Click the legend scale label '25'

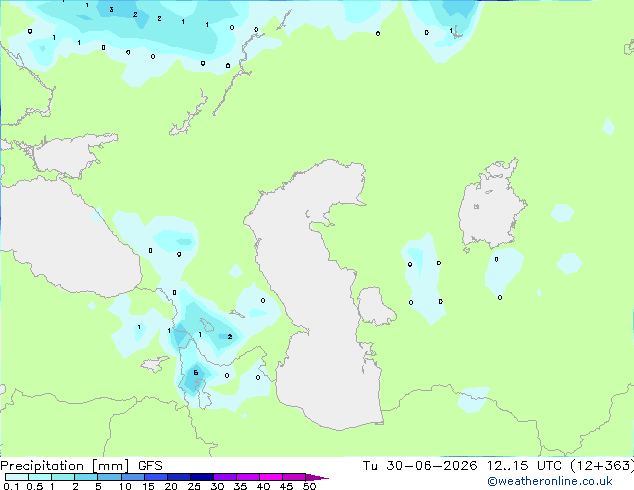coord(194,486)
